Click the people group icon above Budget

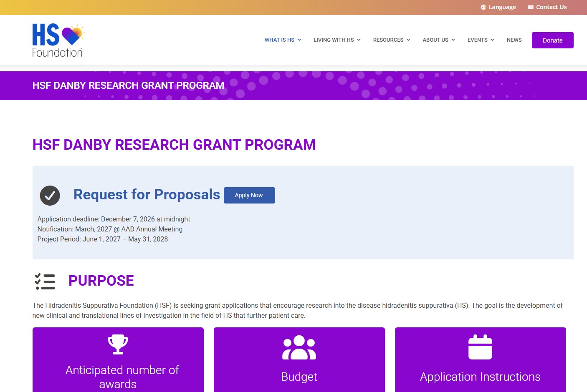pyautogui.click(x=299, y=347)
